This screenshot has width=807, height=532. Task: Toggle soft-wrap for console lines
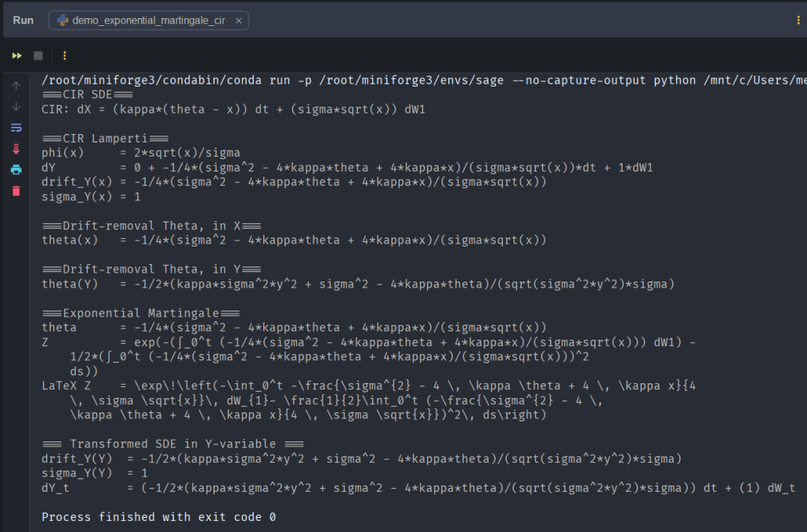point(14,127)
